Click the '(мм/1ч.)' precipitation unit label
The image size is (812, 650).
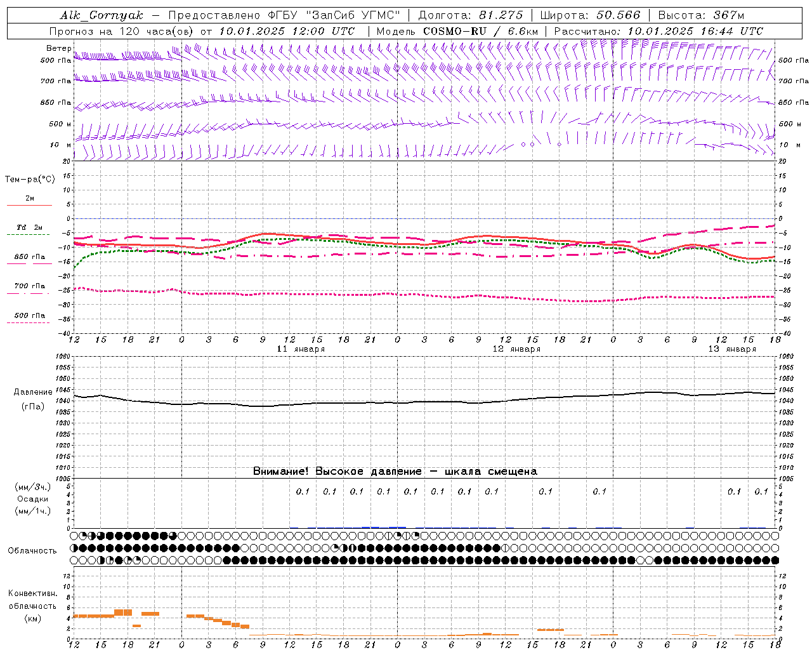click(33, 511)
